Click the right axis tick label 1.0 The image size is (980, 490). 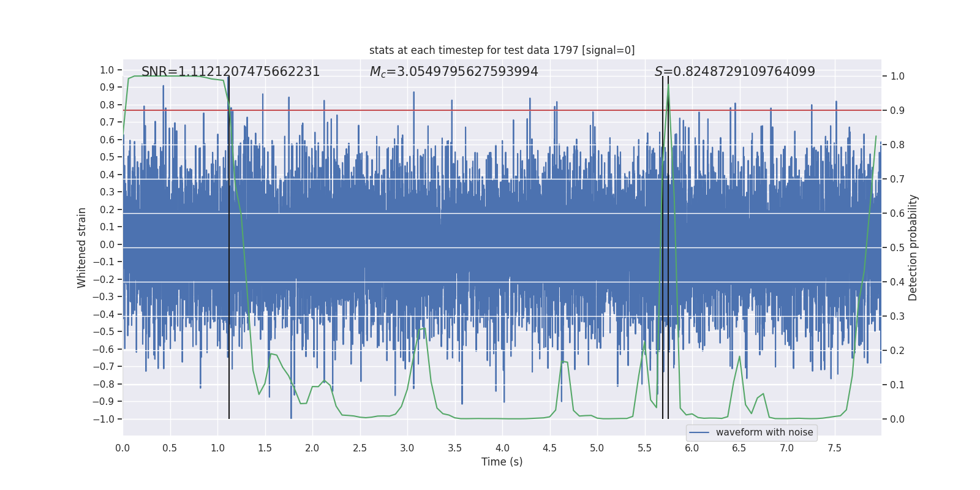(x=897, y=77)
